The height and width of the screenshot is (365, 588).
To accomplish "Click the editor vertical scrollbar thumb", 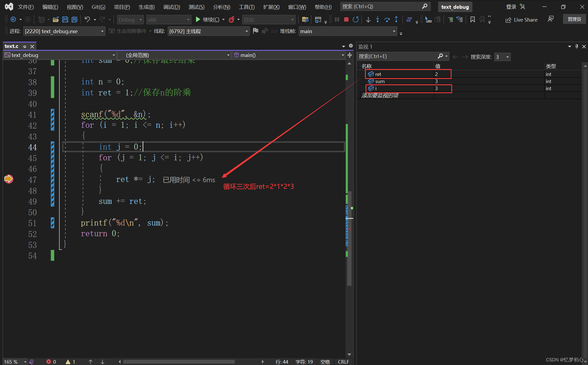I will point(349,238).
